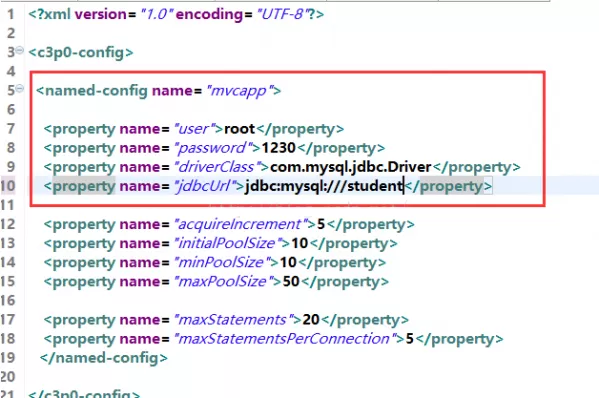The width and height of the screenshot is (599, 398).
Task: Click the "acquireIncrement" property name
Action: click(241, 225)
